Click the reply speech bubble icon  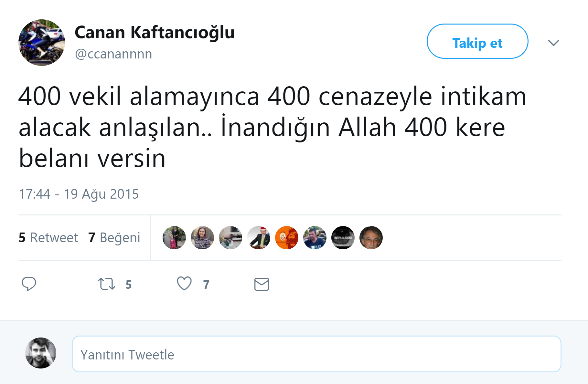(29, 284)
